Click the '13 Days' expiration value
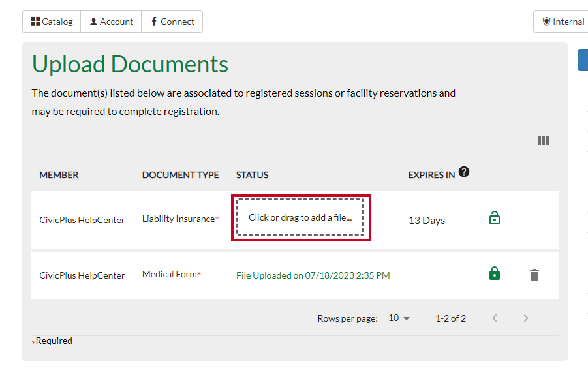 pos(427,221)
